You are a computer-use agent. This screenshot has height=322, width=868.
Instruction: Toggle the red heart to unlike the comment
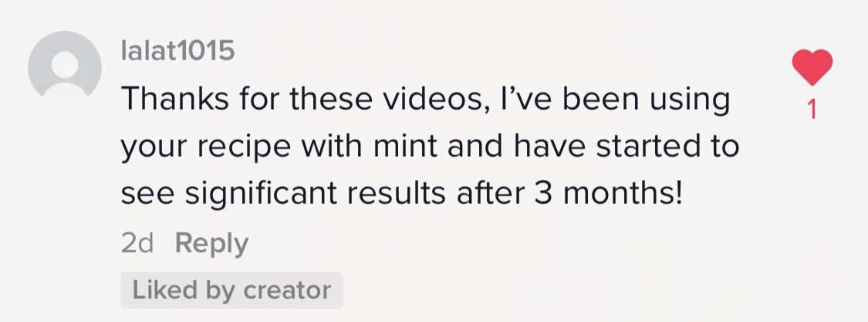(812, 68)
